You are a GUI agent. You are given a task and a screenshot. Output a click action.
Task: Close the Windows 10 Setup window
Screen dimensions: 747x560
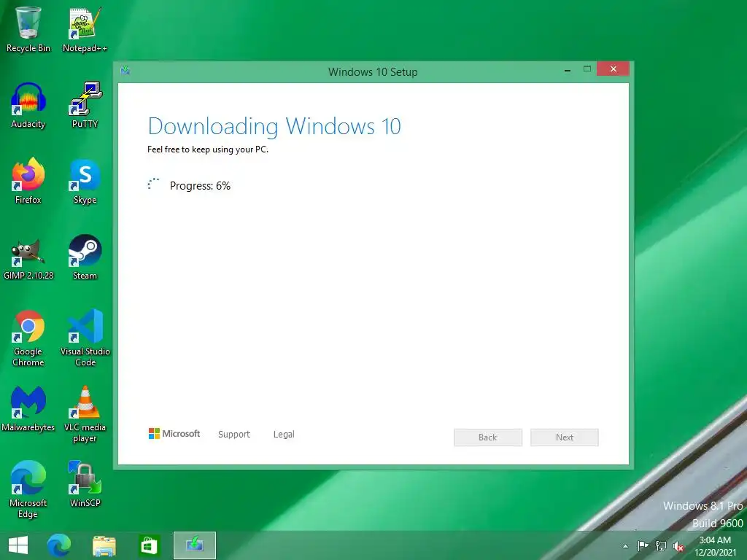(613, 69)
